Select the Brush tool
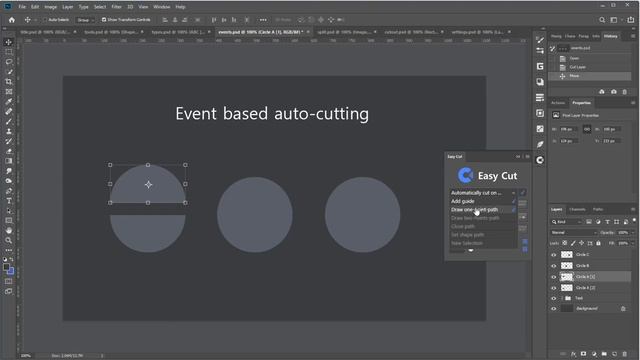This screenshot has height=360, width=640. (x=9, y=121)
